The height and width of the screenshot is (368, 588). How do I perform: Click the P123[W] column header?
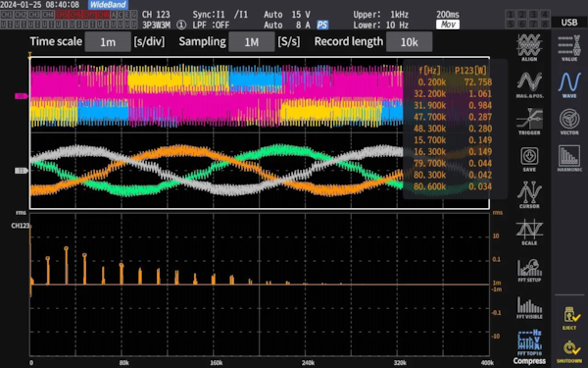point(470,71)
